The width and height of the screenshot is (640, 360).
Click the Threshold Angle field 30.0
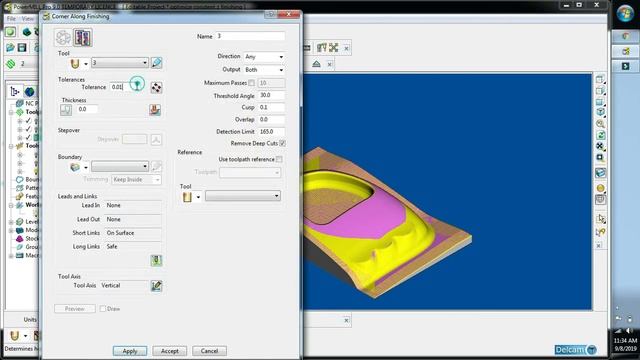(x=271, y=95)
